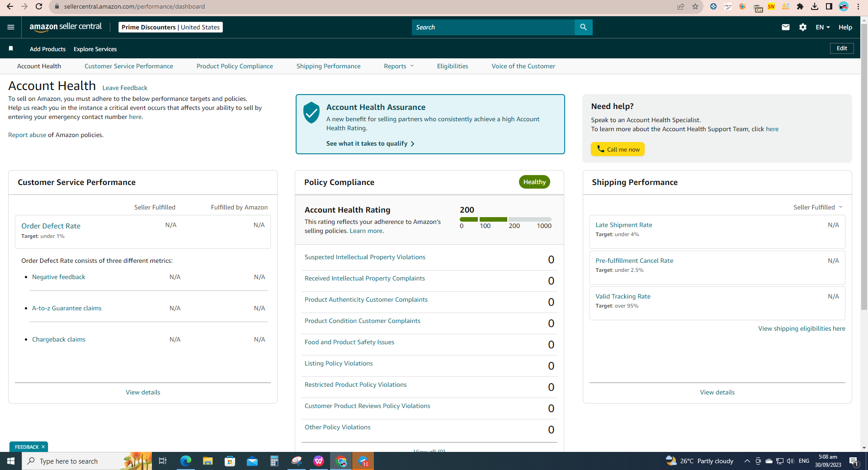Open Microsoft Edge from the taskbar

tap(185, 461)
